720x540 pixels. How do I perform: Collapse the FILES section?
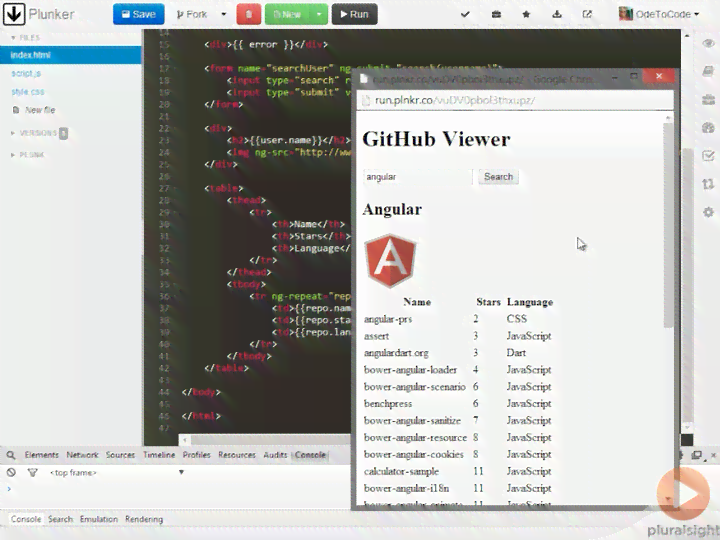point(26,38)
